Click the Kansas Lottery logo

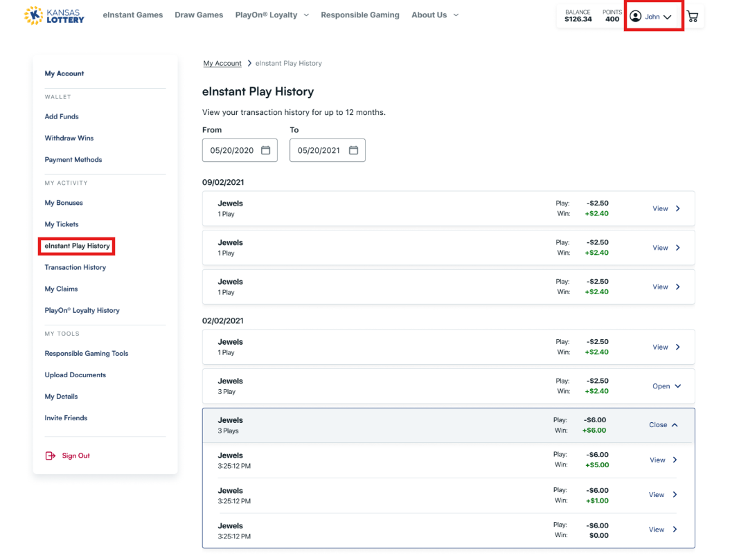pos(54,15)
